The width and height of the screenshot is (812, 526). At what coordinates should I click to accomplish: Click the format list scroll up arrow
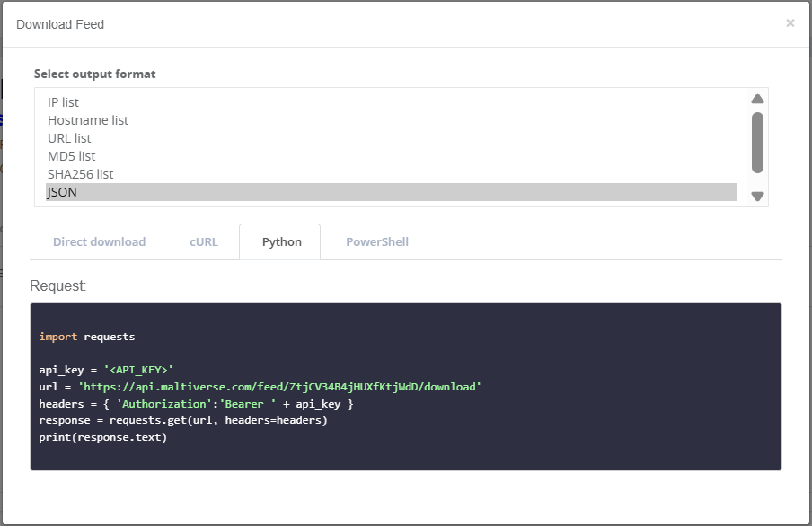pyautogui.click(x=757, y=99)
